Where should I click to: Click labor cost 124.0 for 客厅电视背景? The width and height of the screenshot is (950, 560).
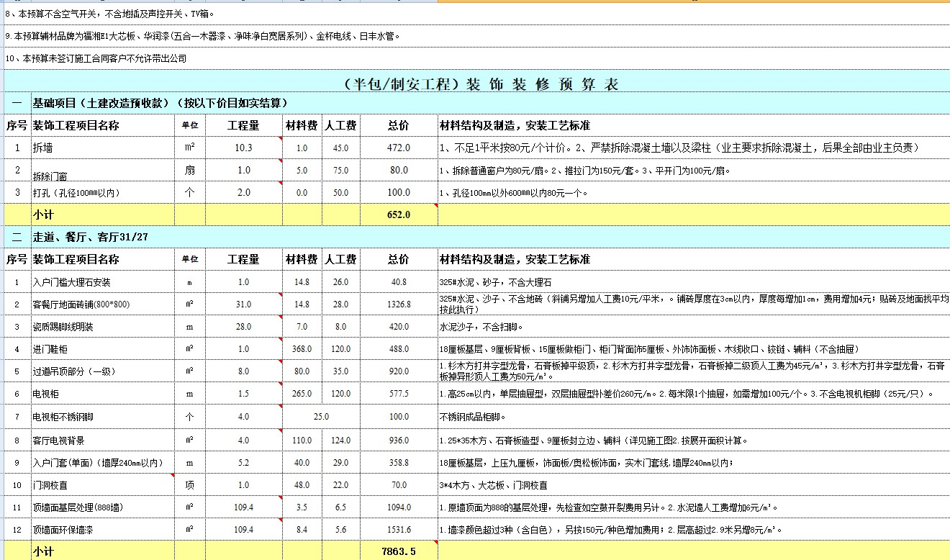(x=340, y=440)
